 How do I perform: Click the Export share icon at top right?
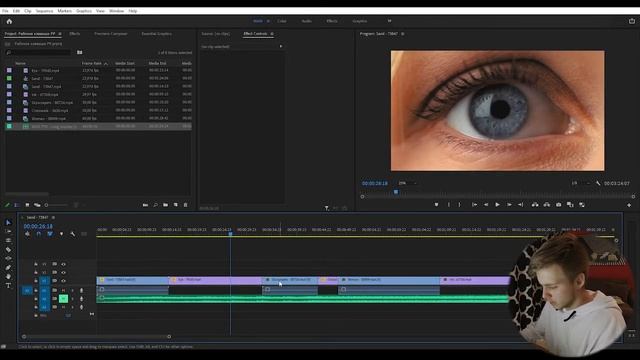[632, 21]
